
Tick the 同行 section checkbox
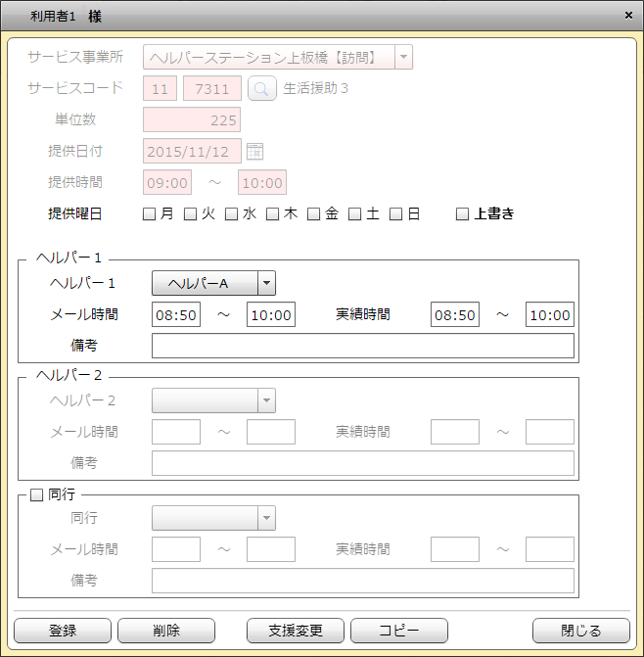pos(37,495)
